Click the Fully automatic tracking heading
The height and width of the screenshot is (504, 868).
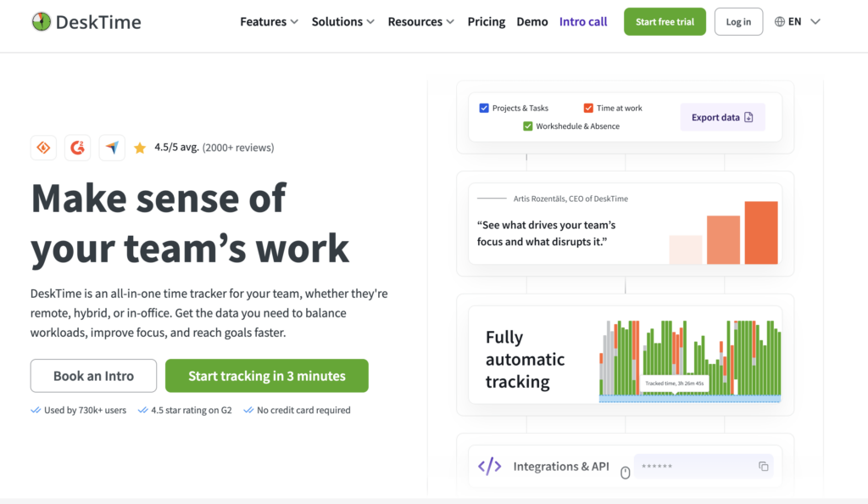[x=525, y=360]
